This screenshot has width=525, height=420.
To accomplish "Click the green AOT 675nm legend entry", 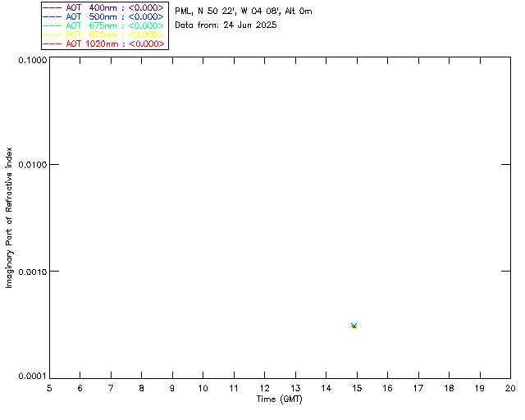I will [104, 25].
